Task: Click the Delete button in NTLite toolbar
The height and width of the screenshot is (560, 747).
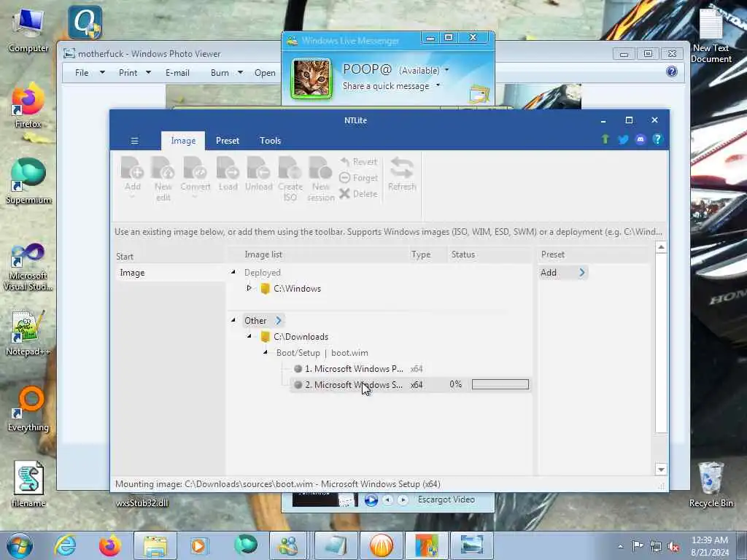Action: pyautogui.click(x=359, y=194)
